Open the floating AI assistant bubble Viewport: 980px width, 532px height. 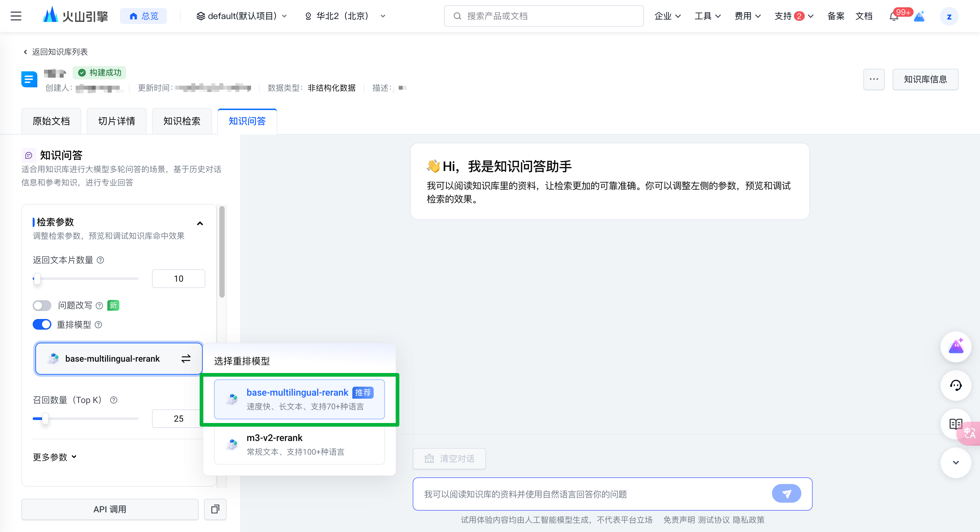[956, 347]
